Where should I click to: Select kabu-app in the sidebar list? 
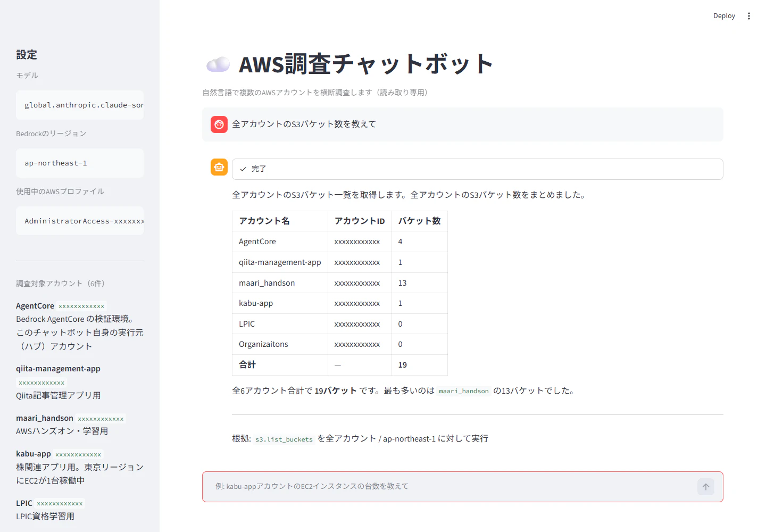34,454
